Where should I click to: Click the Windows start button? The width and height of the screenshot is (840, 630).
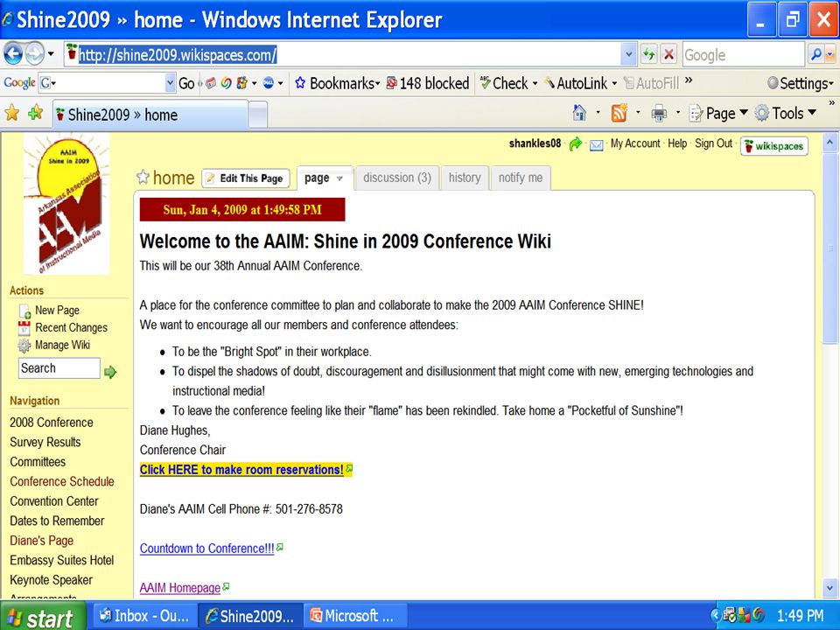[x=42, y=617]
